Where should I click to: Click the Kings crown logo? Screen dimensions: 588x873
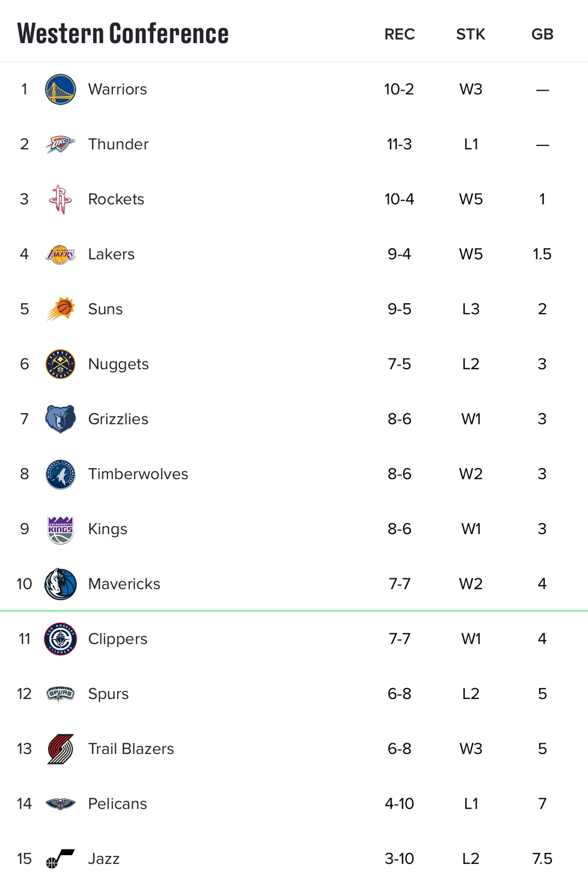(x=60, y=529)
